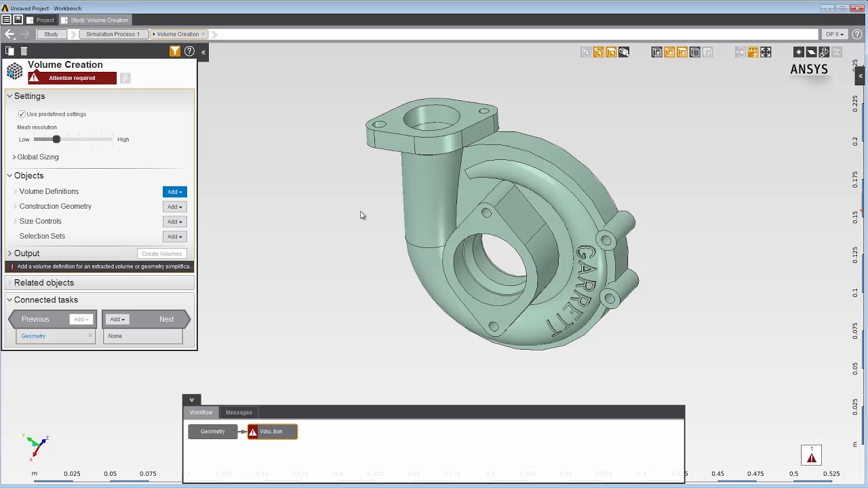
Task: Collapse the Settings section
Action: [9, 96]
